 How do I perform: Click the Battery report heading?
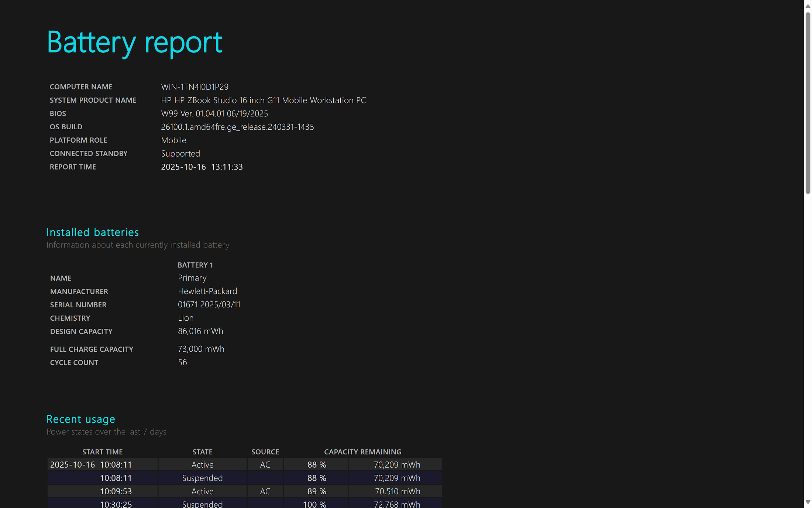coord(135,42)
